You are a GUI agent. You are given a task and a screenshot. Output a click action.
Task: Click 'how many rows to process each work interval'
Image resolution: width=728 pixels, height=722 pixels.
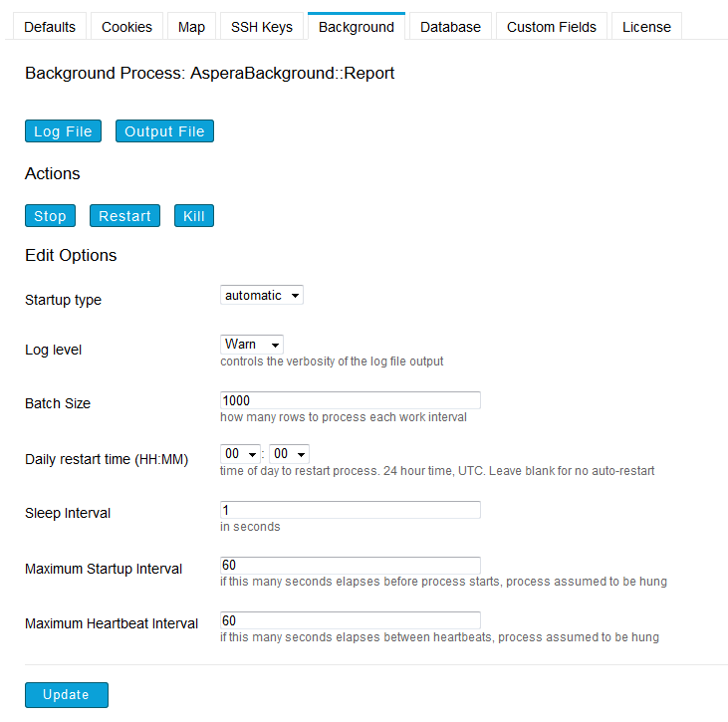coord(344,417)
